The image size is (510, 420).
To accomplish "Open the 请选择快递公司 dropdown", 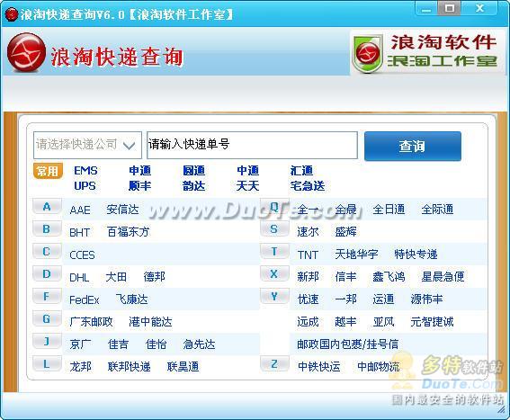I will (87, 145).
